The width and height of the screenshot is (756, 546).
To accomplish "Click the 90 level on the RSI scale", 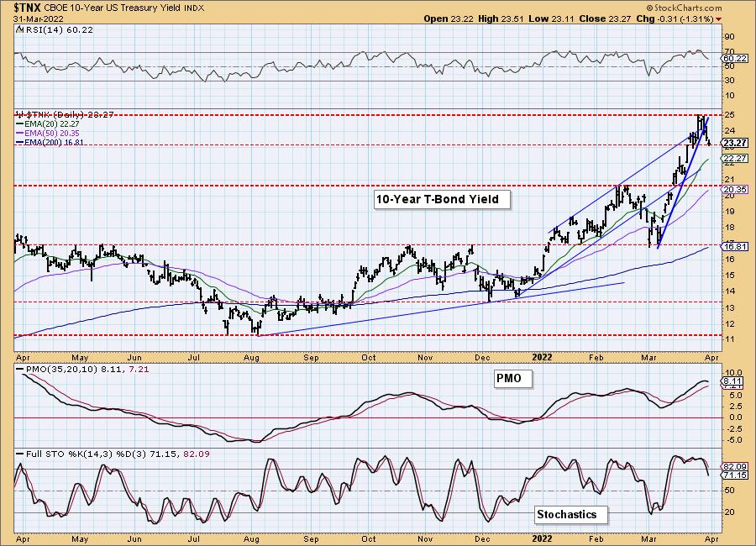I will (x=729, y=37).
